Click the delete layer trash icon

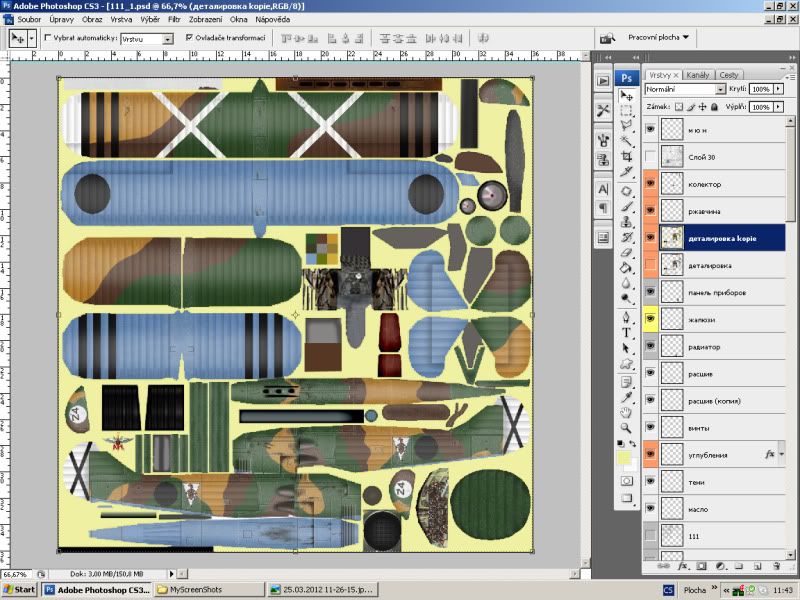775,566
